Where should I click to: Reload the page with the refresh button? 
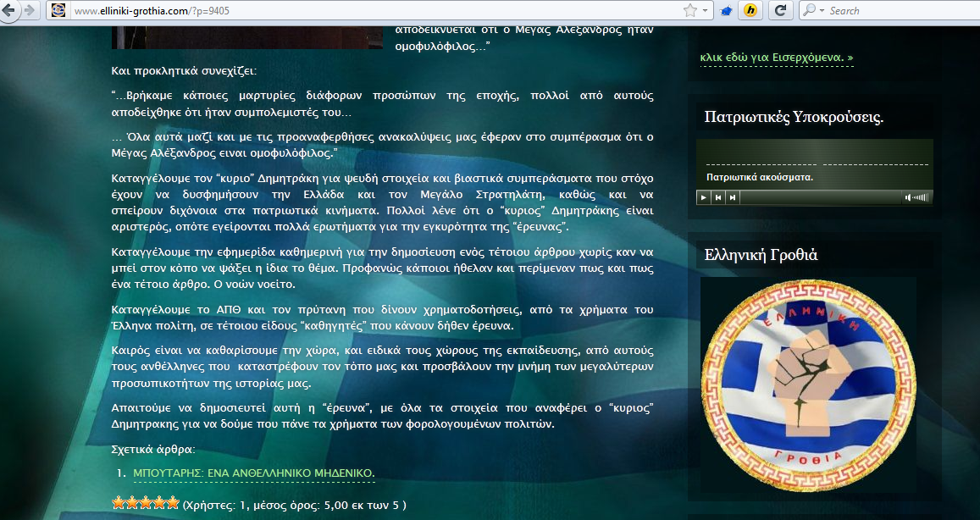click(780, 10)
